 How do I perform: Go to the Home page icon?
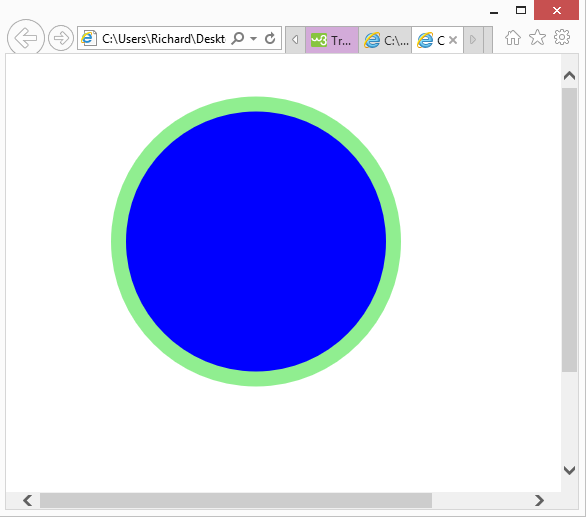click(513, 38)
